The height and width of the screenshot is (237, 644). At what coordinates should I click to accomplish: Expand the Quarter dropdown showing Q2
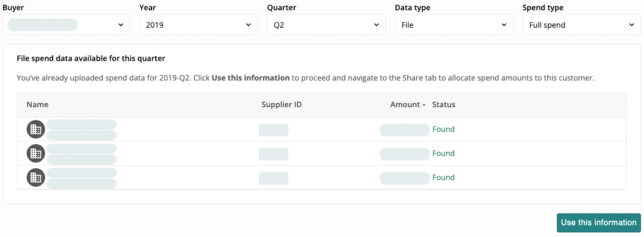326,25
